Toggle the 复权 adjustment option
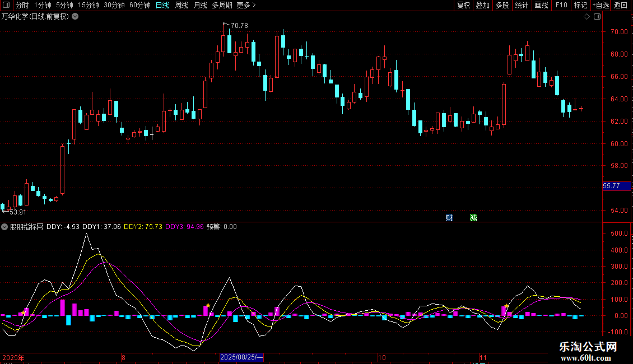Screen dimensions: 633x364 (x=463, y=5)
